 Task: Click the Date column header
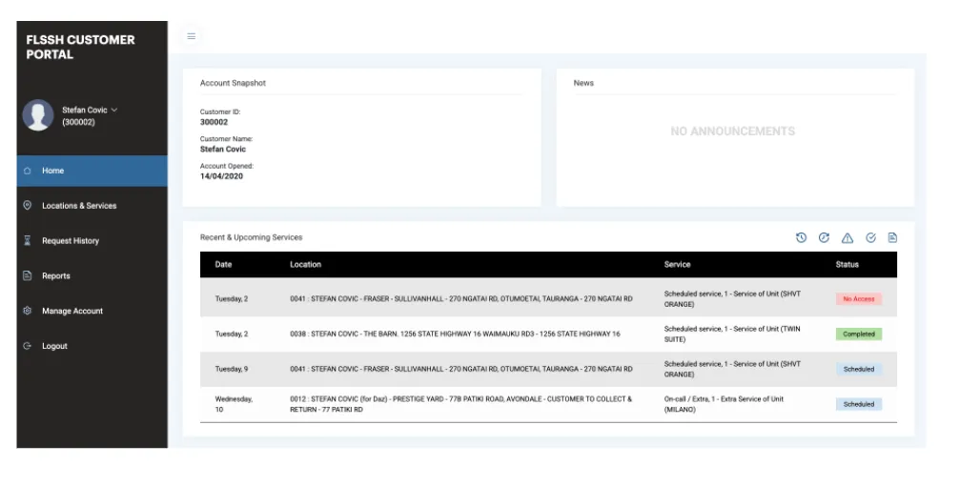pos(223,264)
